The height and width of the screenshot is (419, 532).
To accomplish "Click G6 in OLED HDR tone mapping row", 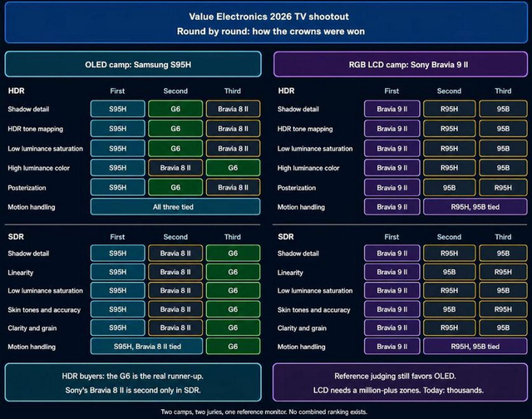I will point(175,129).
